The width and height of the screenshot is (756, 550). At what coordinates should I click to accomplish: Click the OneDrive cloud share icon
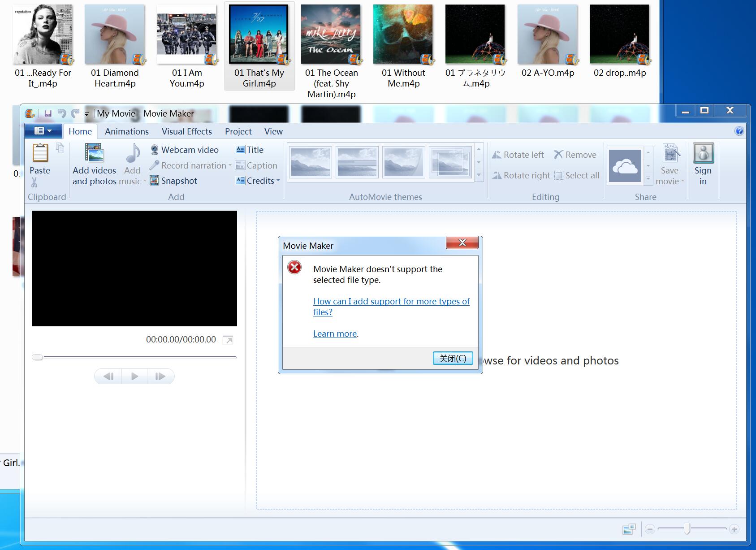625,166
